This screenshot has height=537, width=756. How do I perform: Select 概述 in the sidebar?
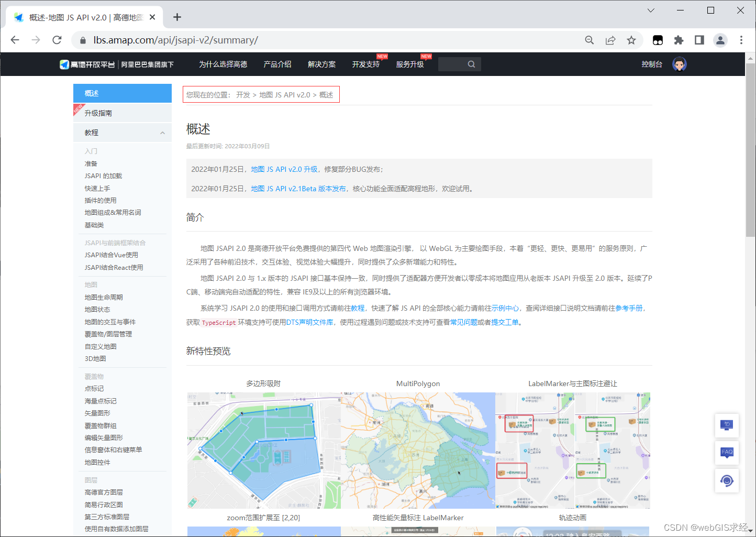tap(123, 93)
